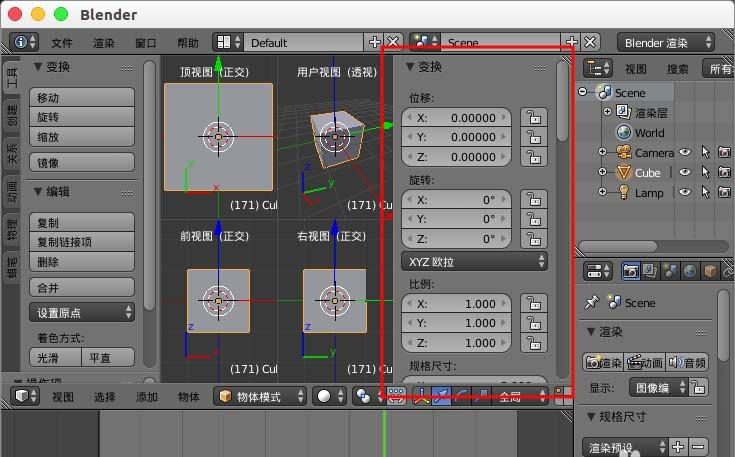Enable the translate manipulator arrow icon
This screenshot has height=457, width=735.
(441, 397)
